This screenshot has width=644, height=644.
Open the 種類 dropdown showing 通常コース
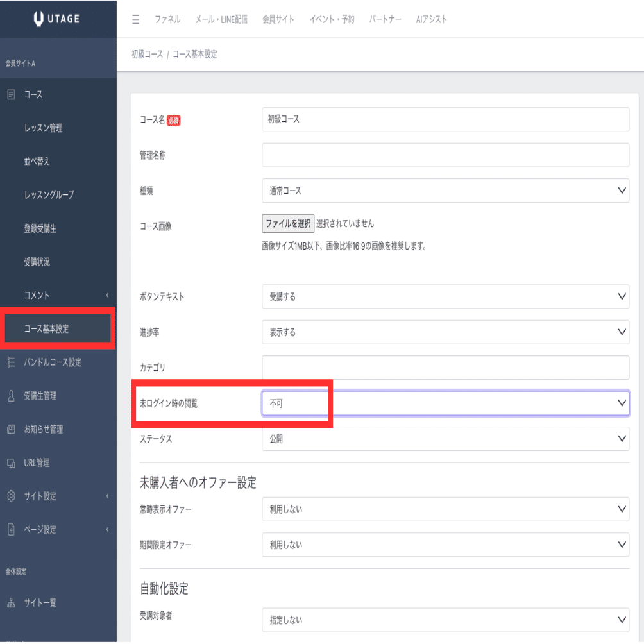445,191
